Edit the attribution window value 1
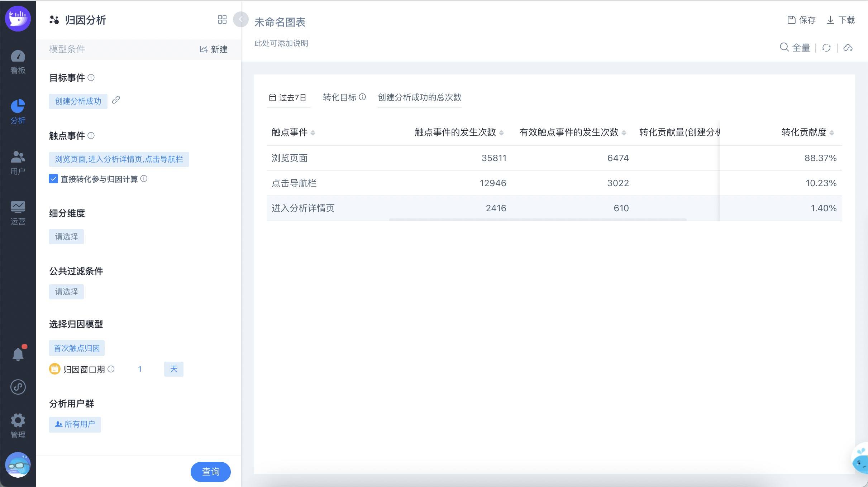 click(x=140, y=369)
